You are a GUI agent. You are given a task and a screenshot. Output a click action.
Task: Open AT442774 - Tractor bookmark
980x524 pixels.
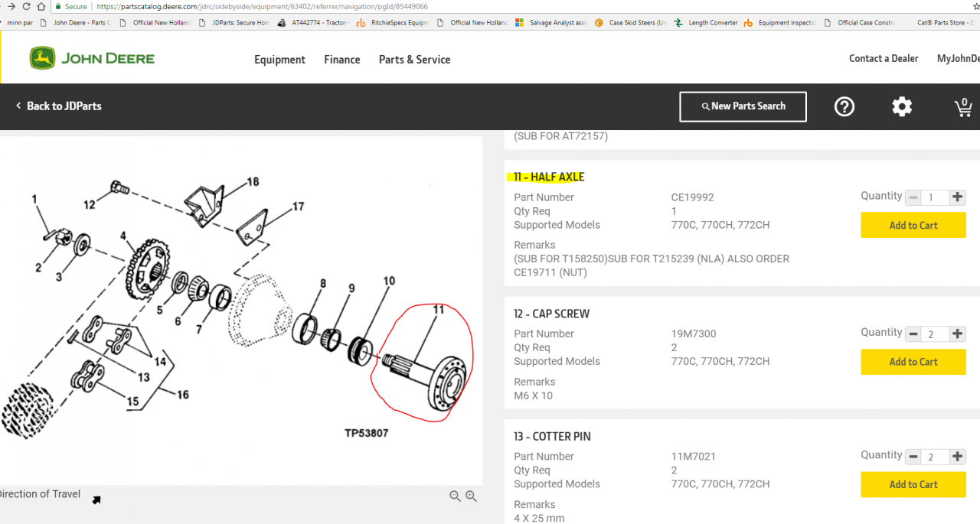(x=314, y=23)
